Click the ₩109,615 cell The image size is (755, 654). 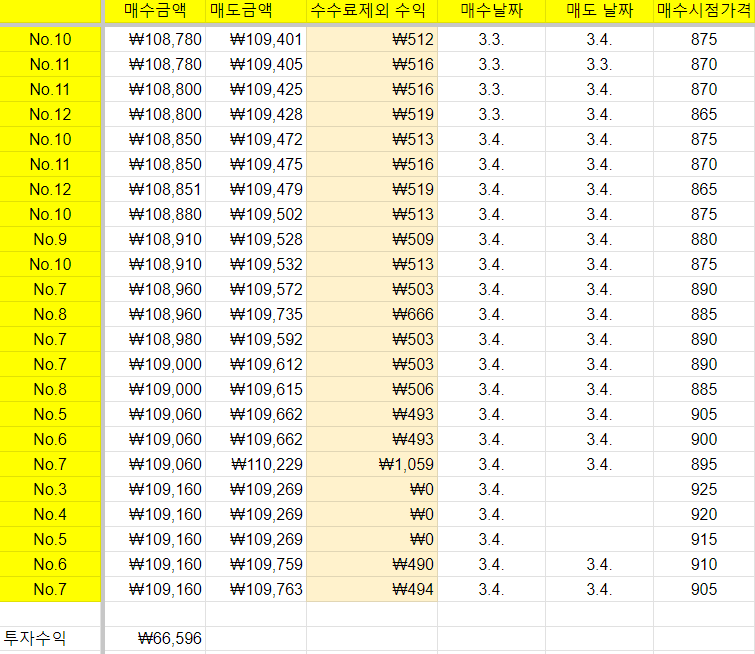click(256, 390)
